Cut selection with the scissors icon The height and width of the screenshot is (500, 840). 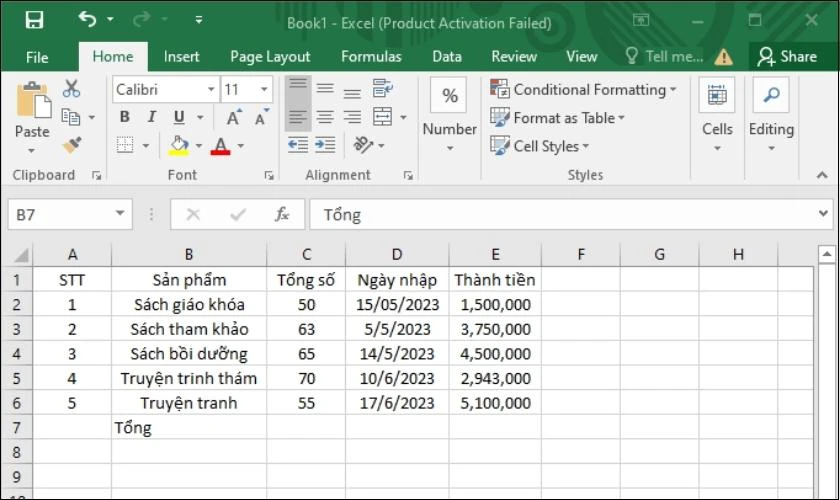point(71,88)
